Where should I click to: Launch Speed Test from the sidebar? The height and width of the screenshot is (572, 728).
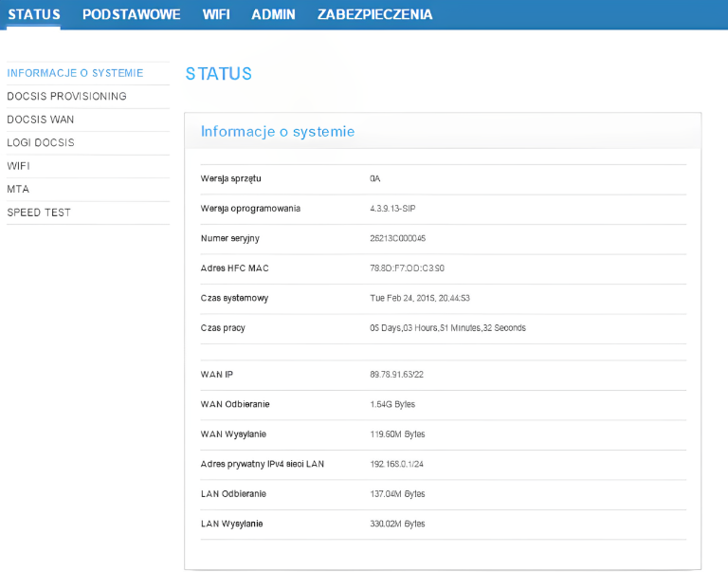point(39,212)
